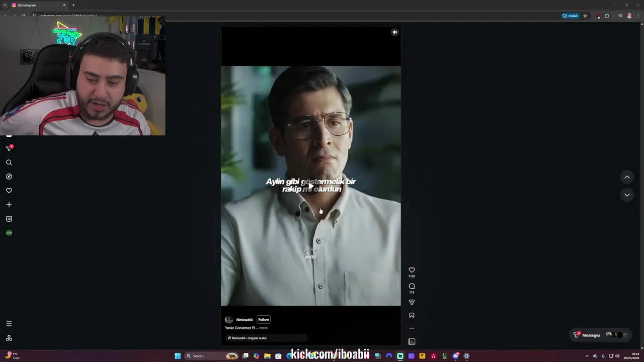644x362 pixels.
Task: Reload the page in the browser toolbar
Action: tap(23, 16)
